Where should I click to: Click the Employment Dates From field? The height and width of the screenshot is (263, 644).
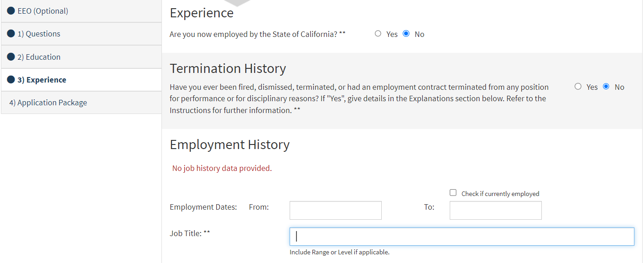coord(336,210)
